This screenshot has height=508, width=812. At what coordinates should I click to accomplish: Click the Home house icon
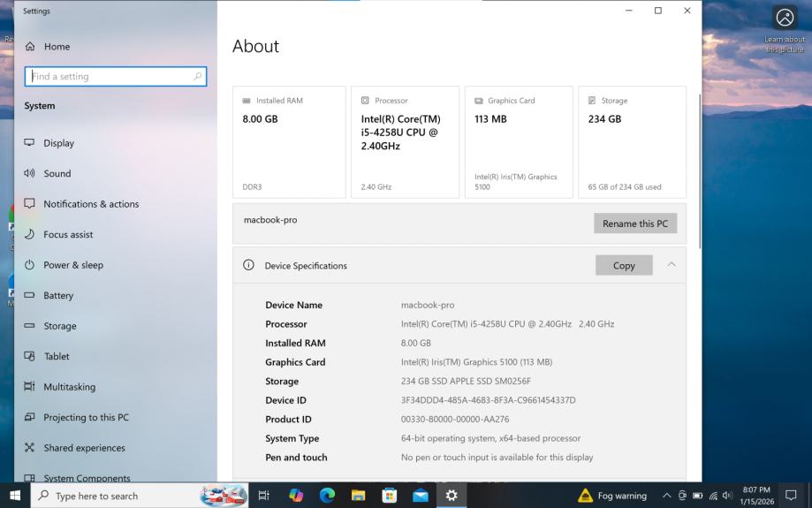30,47
